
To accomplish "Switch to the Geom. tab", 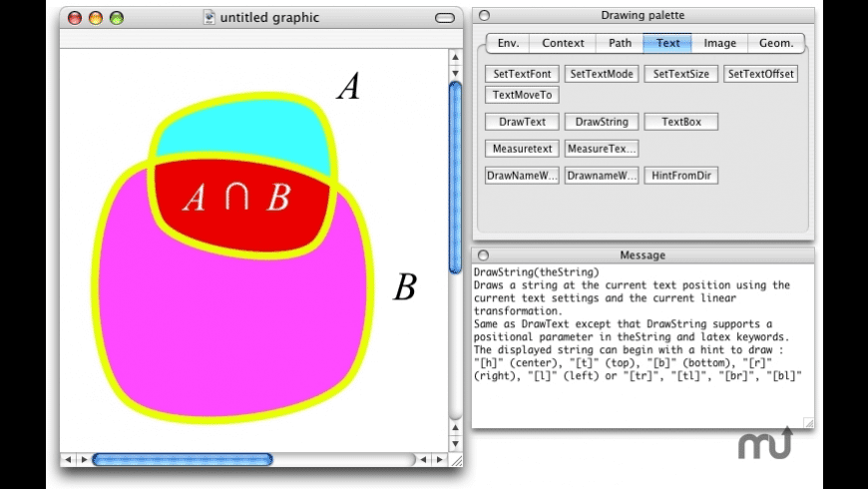I will (776, 43).
